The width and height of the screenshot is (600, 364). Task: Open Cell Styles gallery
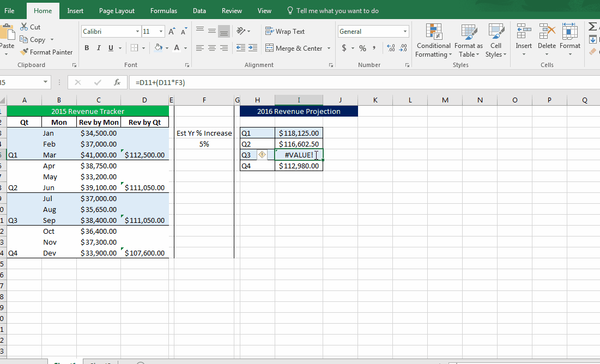(496, 40)
